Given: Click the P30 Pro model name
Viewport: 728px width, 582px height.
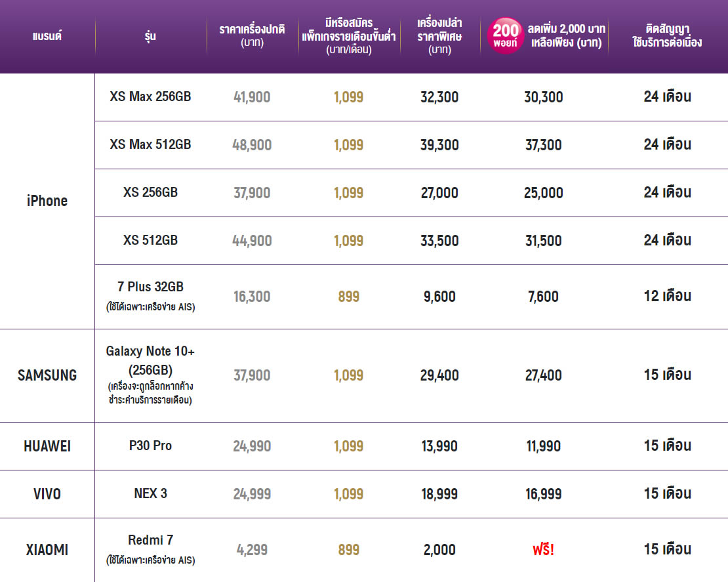Looking at the screenshot, I should click(151, 446).
